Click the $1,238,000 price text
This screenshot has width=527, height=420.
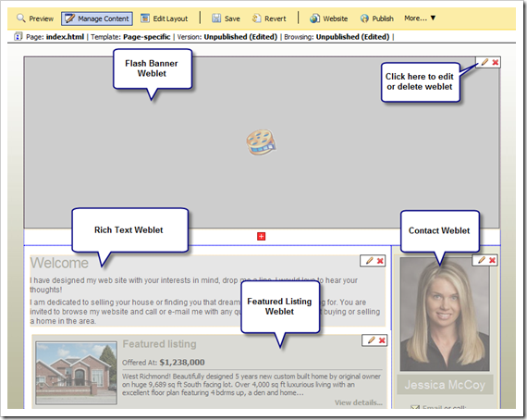point(182,362)
